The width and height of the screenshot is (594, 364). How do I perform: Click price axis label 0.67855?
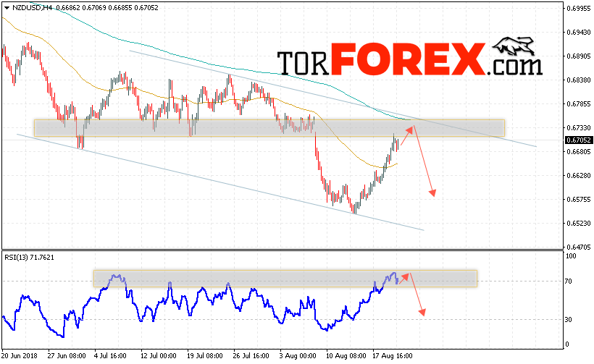[x=579, y=103]
